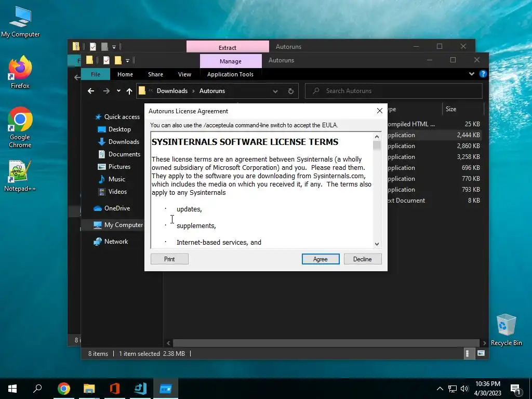532x399 pixels.
Task: Click Decline in license dialog
Action: tap(363, 259)
